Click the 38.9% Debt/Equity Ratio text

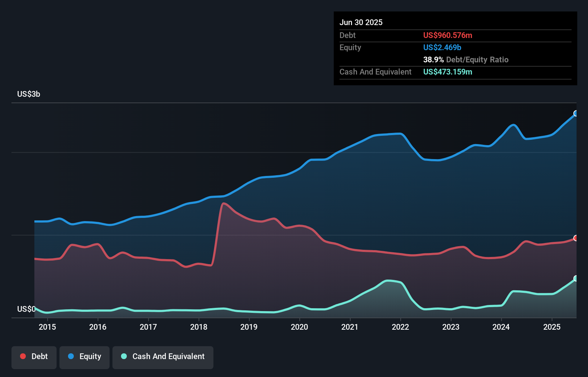466,59
